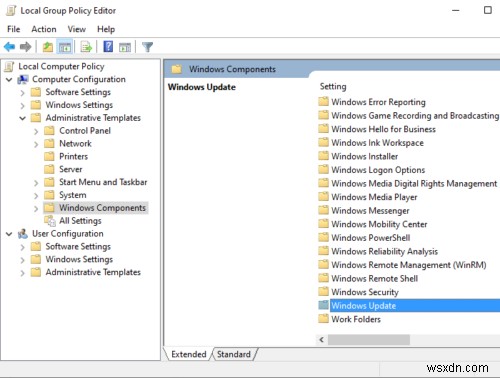Viewport: 500px width, 378px height.
Task: Toggle the Show/Hide Action Pane icon
Action: pyautogui.click(x=125, y=47)
